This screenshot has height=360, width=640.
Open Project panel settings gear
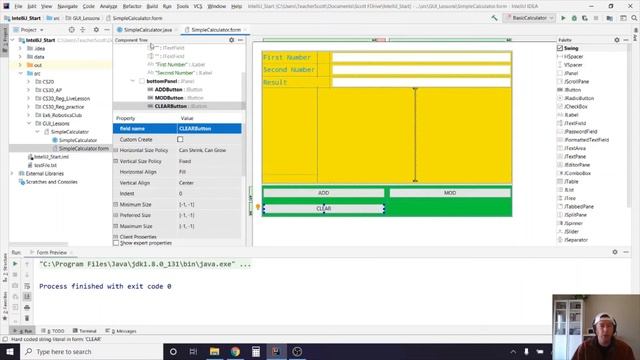click(x=96, y=30)
